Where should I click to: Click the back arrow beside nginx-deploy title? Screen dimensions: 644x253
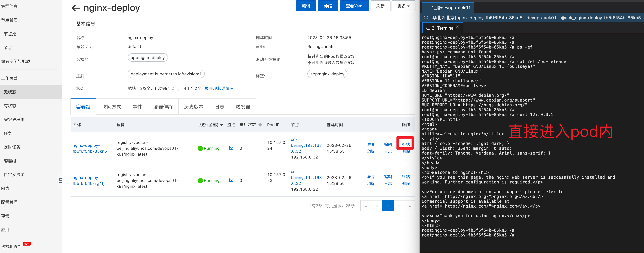coord(76,8)
